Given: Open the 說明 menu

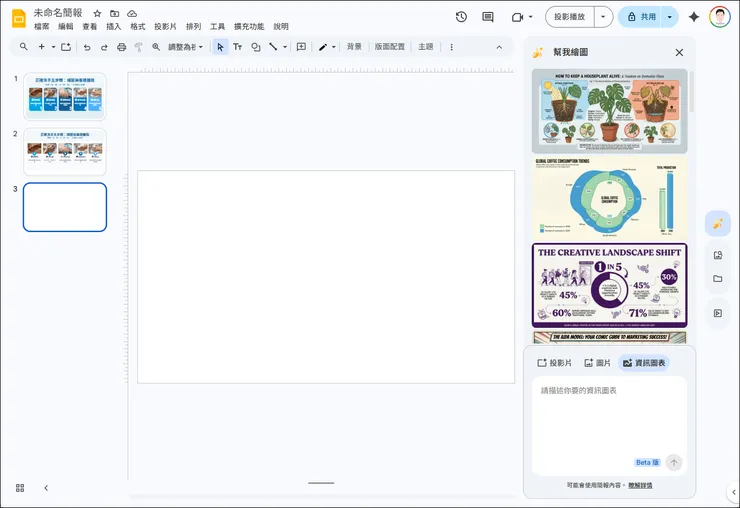Looking at the screenshot, I should (x=281, y=26).
